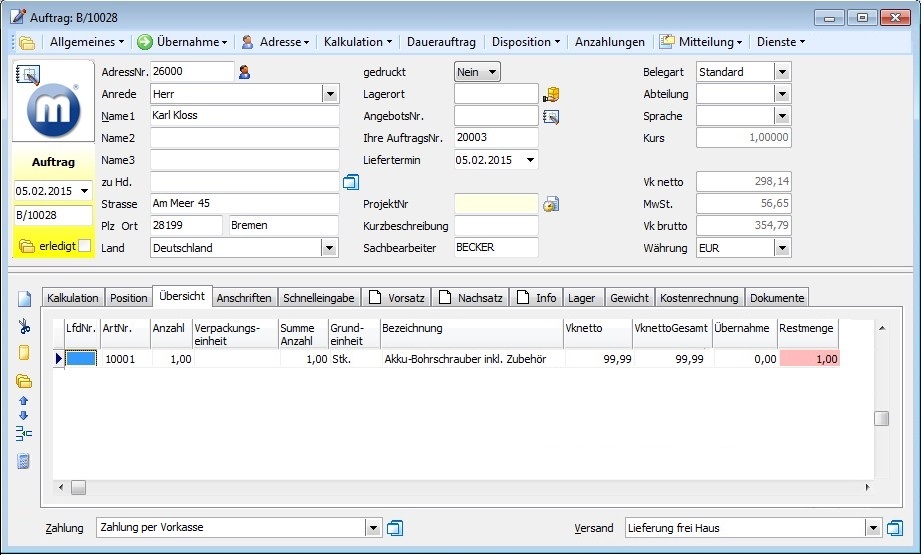Open the Währung currency dropdown

pyautogui.click(x=782, y=247)
